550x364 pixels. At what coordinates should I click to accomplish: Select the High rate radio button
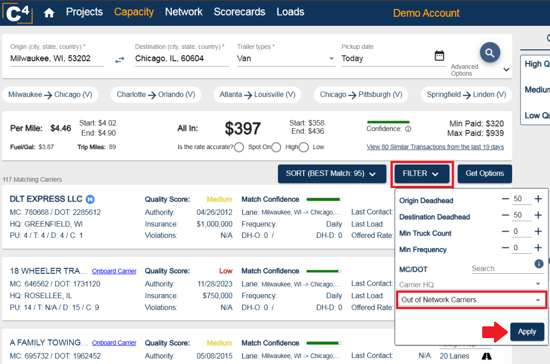tap(276, 147)
